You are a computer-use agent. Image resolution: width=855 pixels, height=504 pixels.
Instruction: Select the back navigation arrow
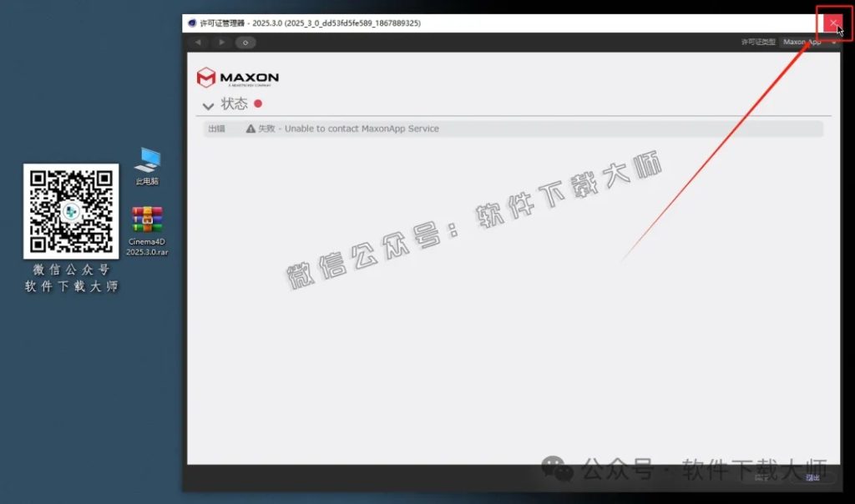pos(199,42)
